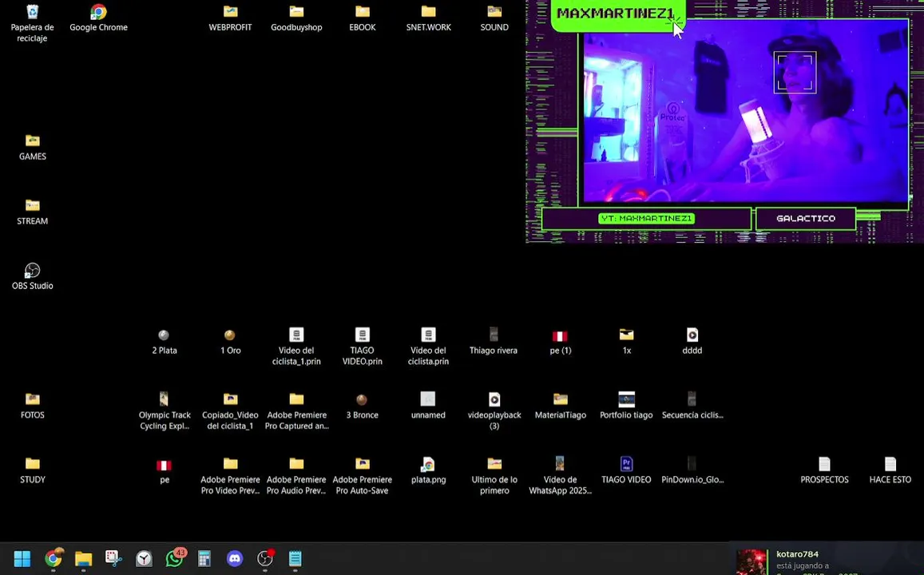Viewport: 924px width, 575px height.
Task: Open WhatsApp with 43 unread badge
Action: (174, 558)
